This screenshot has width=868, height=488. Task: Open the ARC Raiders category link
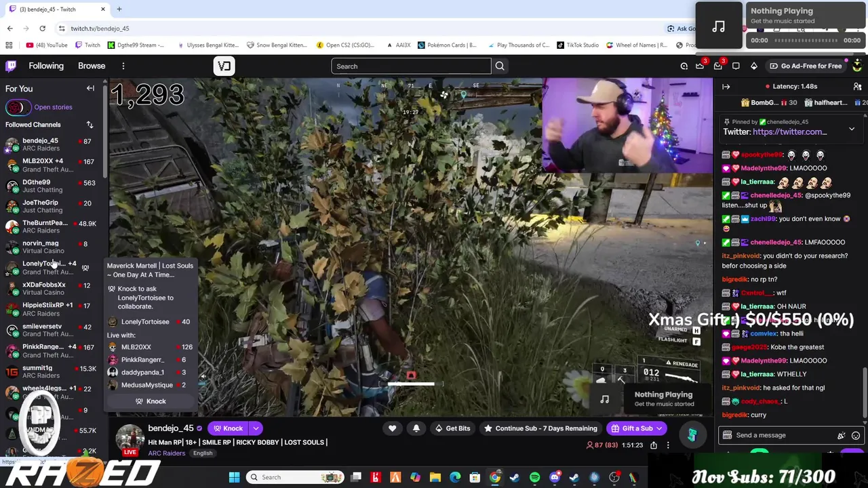click(x=166, y=453)
